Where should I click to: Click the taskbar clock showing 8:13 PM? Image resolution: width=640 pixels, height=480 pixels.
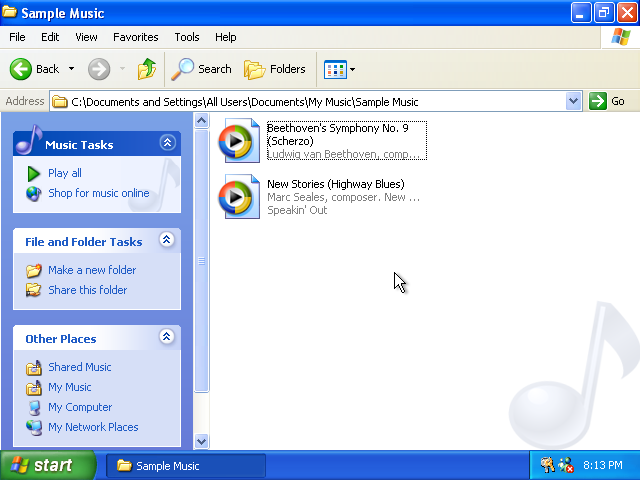tap(603, 465)
